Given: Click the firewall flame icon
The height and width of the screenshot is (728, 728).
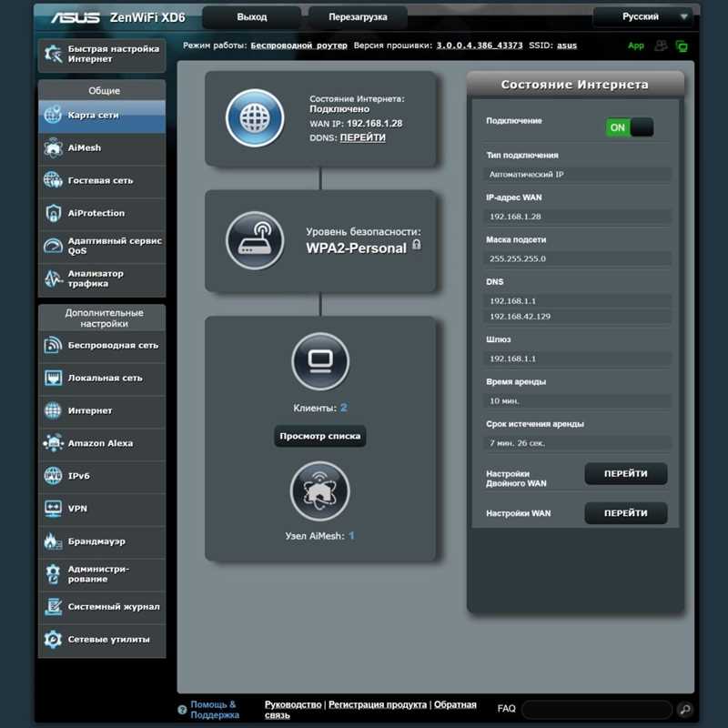Looking at the screenshot, I should (53, 541).
